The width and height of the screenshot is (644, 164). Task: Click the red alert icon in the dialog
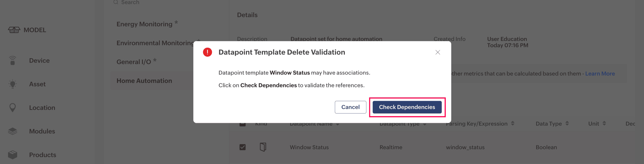[x=207, y=52]
